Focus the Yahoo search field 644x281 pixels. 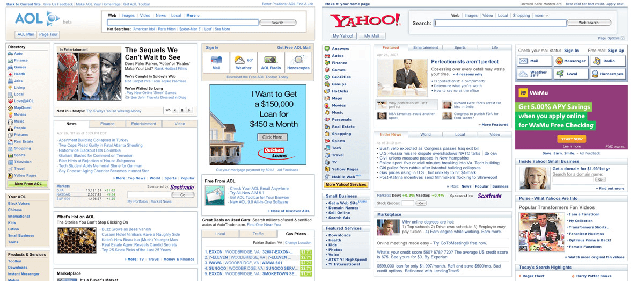500,23
